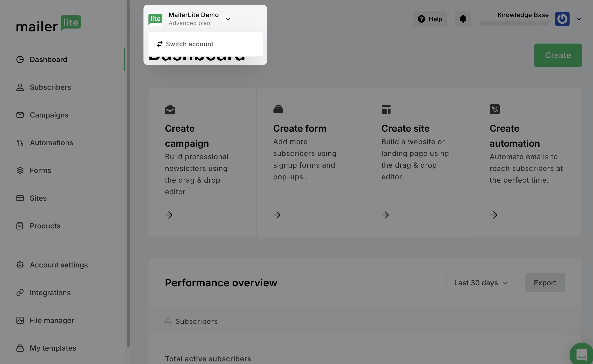Click the File manager image icon
The height and width of the screenshot is (364, 593).
[x=20, y=320]
